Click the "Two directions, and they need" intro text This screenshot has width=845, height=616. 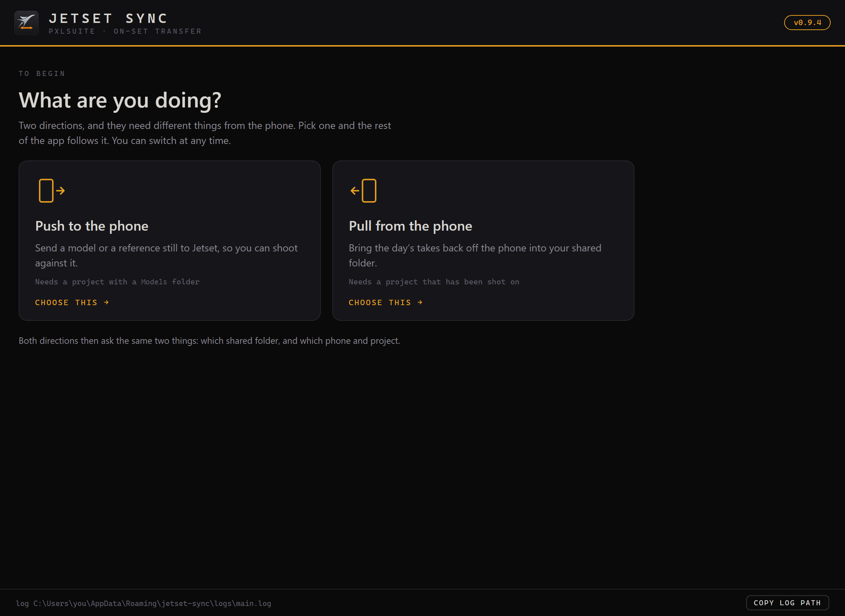(205, 133)
